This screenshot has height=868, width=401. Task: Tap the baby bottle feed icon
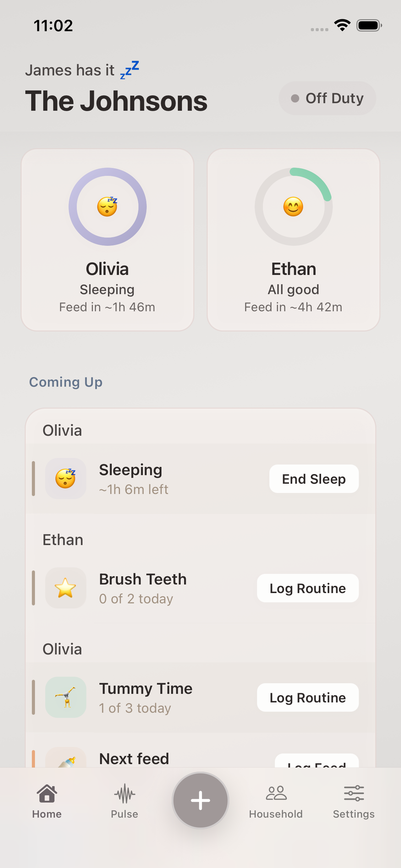(67, 761)
